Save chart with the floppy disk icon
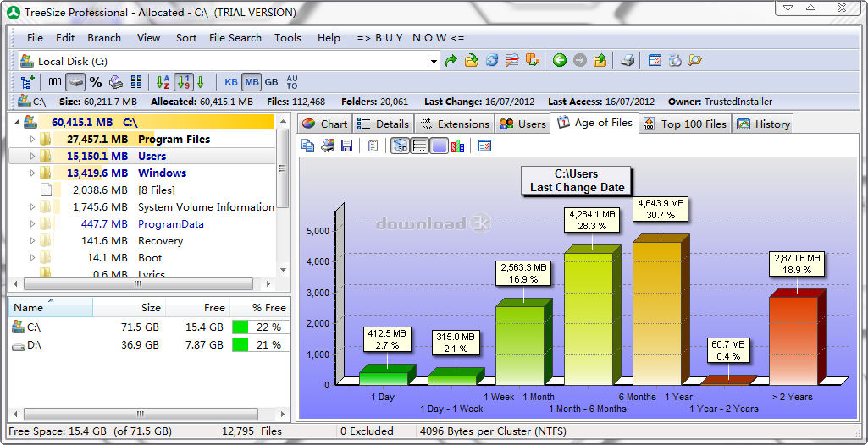The height and width of the screenshot is (445, 868). point(346,146)
